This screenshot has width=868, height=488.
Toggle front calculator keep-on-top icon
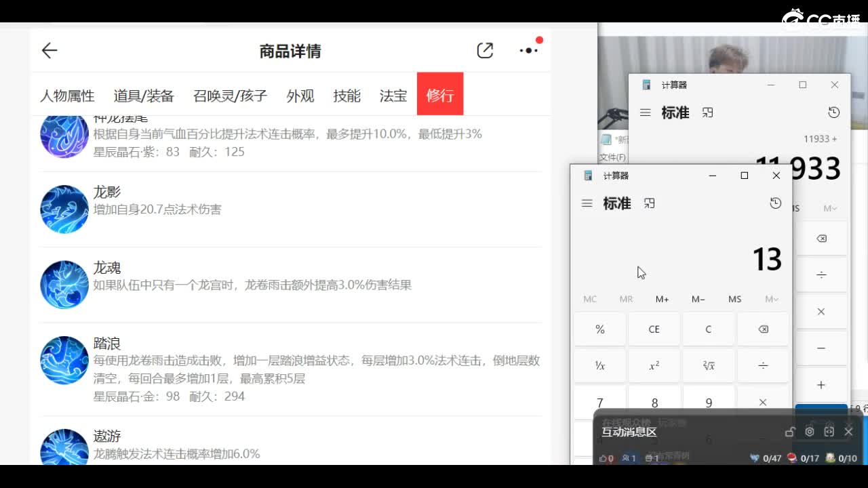650,203
